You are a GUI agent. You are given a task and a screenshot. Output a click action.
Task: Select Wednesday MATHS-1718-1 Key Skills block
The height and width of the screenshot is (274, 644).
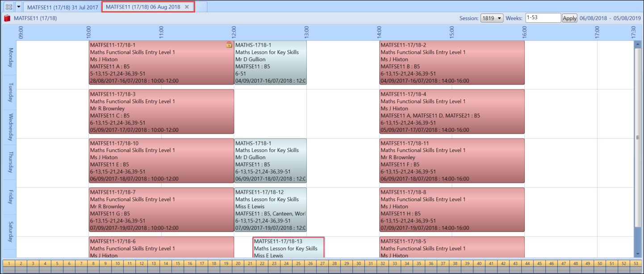click(x=270, y=160)
